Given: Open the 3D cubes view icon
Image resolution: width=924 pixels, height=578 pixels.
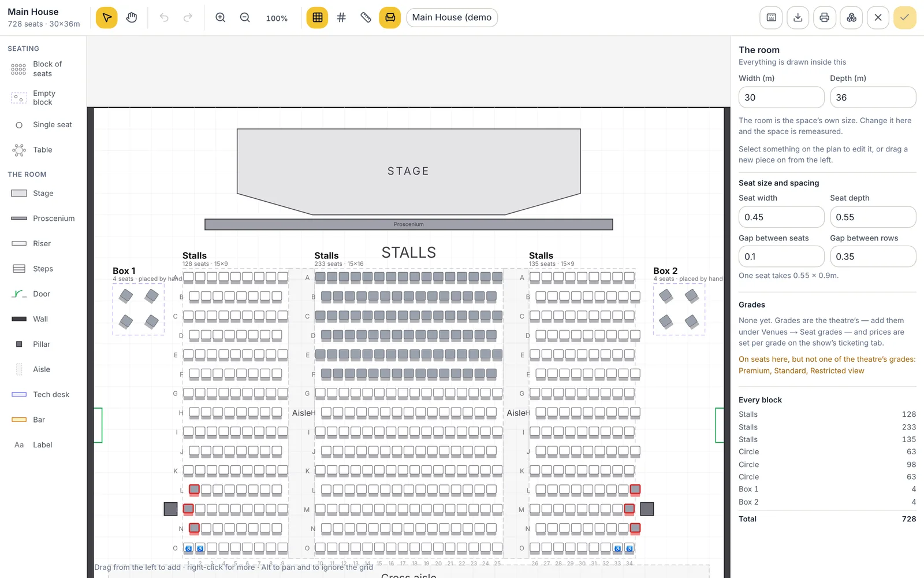Looking at the screenshot, I should [x=851, y=17].
